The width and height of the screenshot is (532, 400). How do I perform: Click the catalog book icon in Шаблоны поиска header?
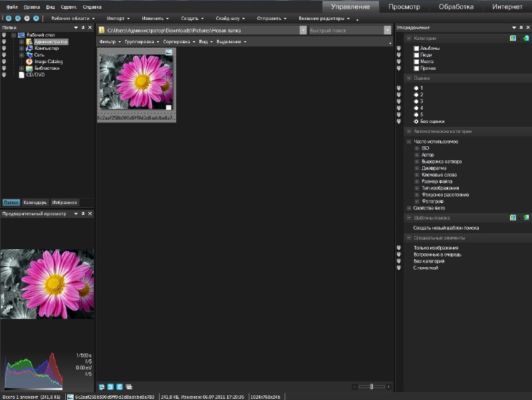click(513, 217)
